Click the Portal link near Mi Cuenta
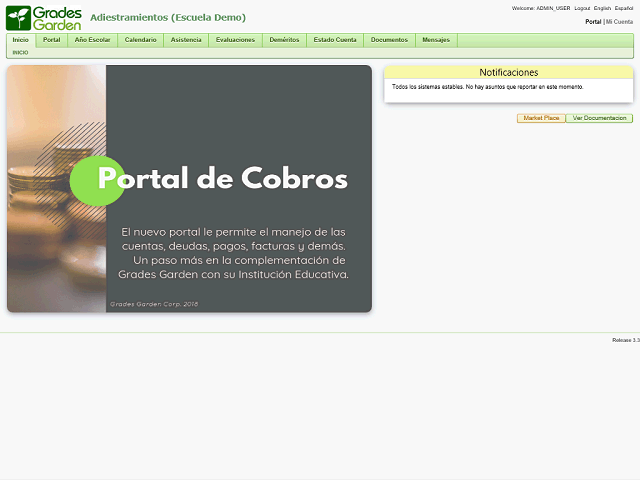640x480 pixels. 593,21
